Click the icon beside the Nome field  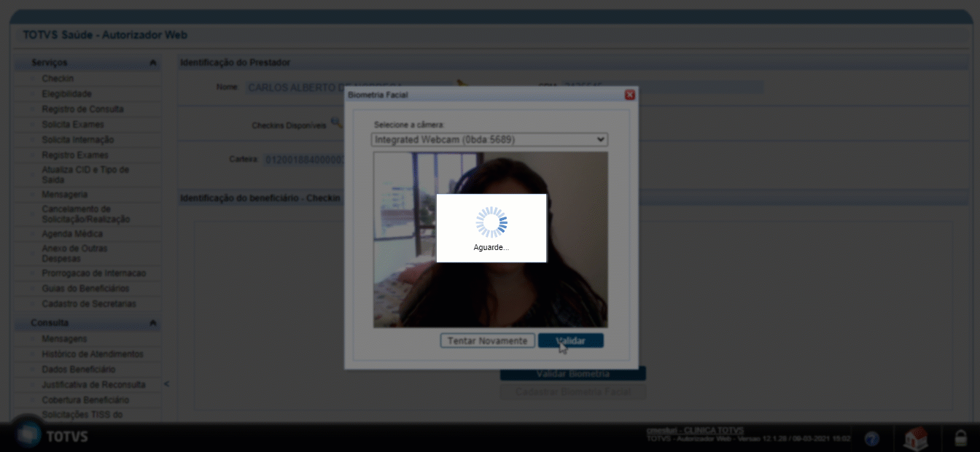pos(461,85)
